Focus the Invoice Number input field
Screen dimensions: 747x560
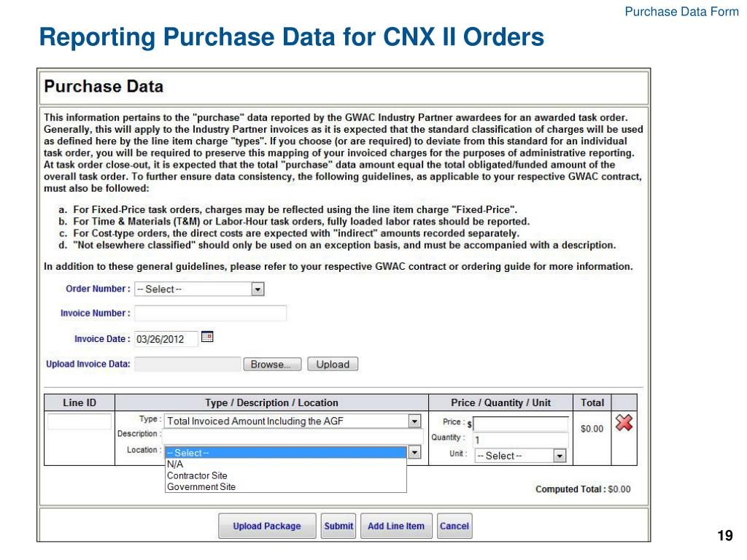(x=211, y=314)
